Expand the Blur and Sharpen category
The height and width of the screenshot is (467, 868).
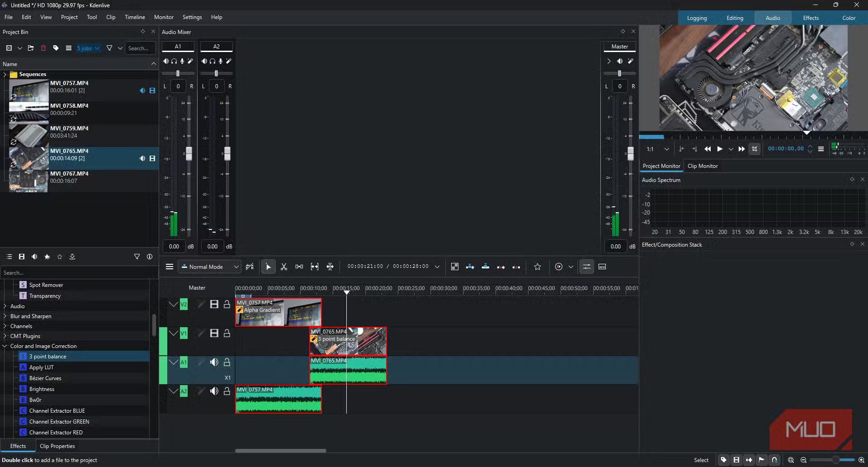click(5, 316)
